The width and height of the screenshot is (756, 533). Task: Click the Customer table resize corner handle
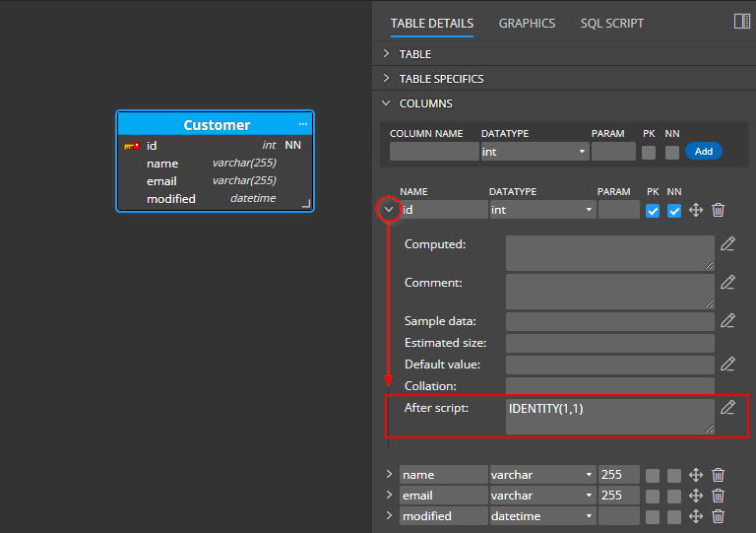(x=306, y=204)
